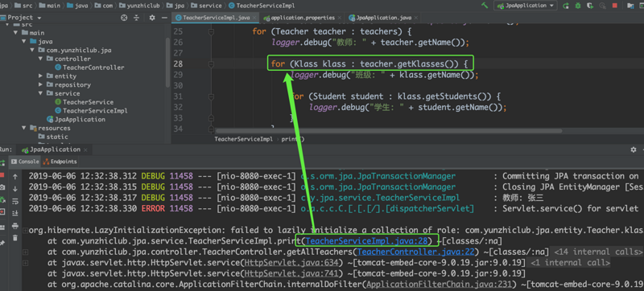
Task: Open the TeacherServiceImpl.java:28 stack trace link
Action: [x=367, y=240]
